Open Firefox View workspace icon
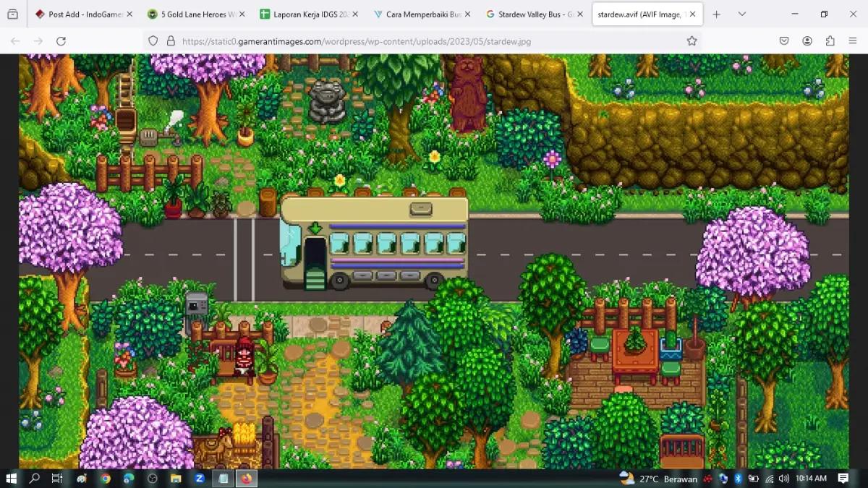The height and width of the screenshot is (488, 868). pos(12,14)
